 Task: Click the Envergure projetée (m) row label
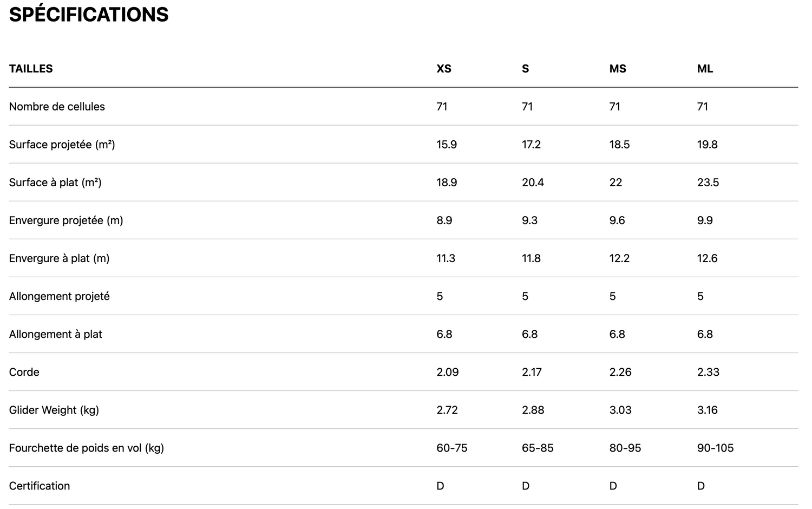[x=66, y=220]
